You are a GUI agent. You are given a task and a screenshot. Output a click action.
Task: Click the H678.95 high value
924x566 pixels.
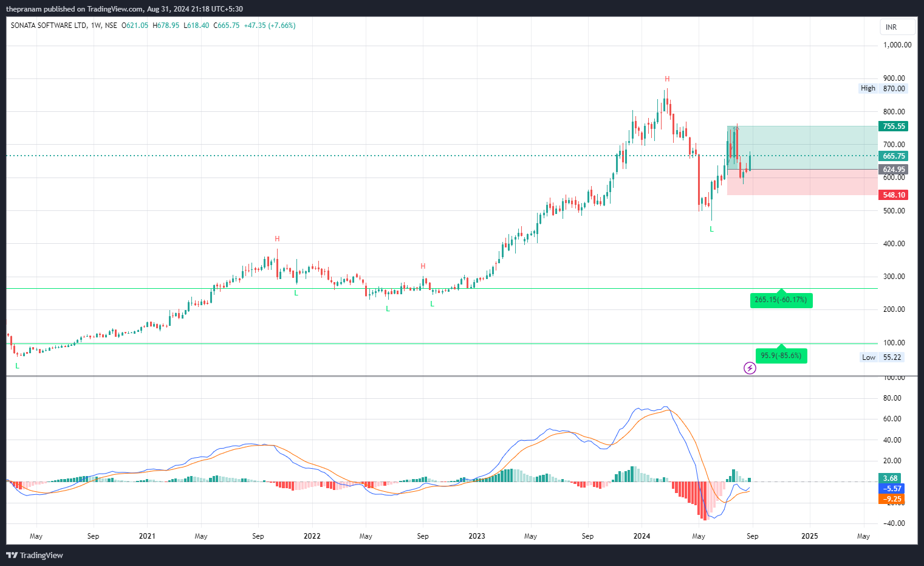coord(166,26)
